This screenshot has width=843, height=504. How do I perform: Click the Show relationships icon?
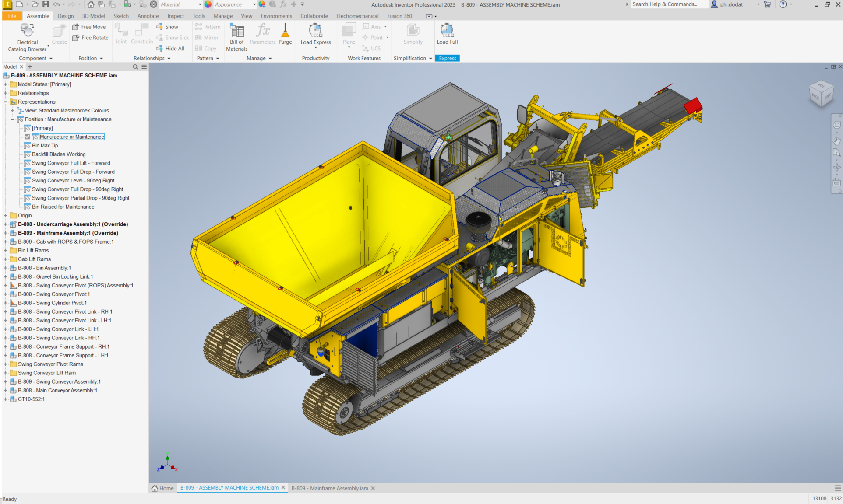click(159, 27)
